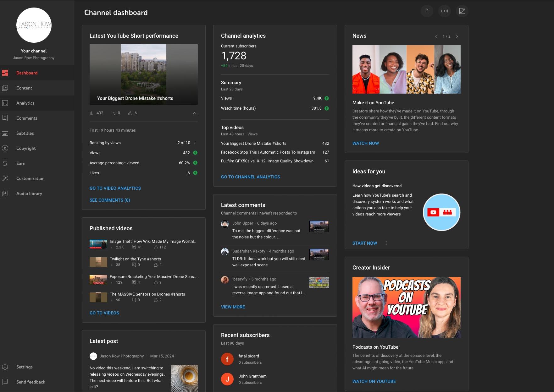Click the Jason Row Photography channel avatar
The width and height of the screenshot is (554, 392).
coord(34,25)
